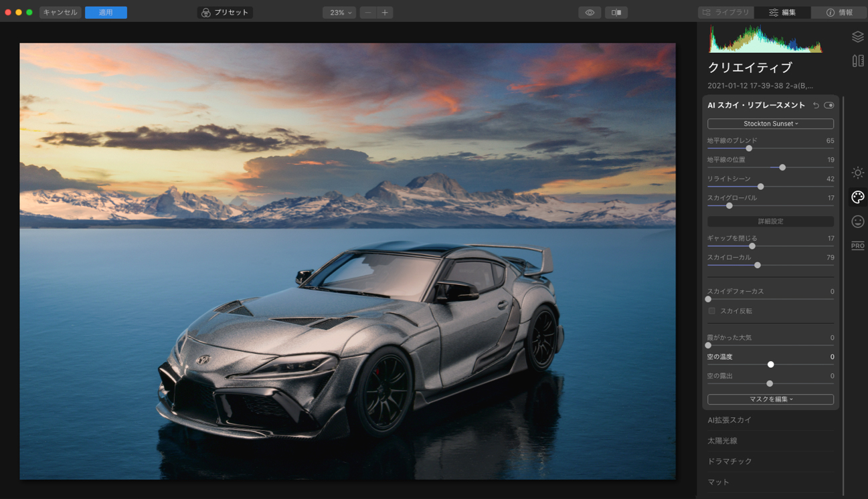Open the 23% zoom level dropdown
This screenshot has height=499, width=868.
click(339, 13)
